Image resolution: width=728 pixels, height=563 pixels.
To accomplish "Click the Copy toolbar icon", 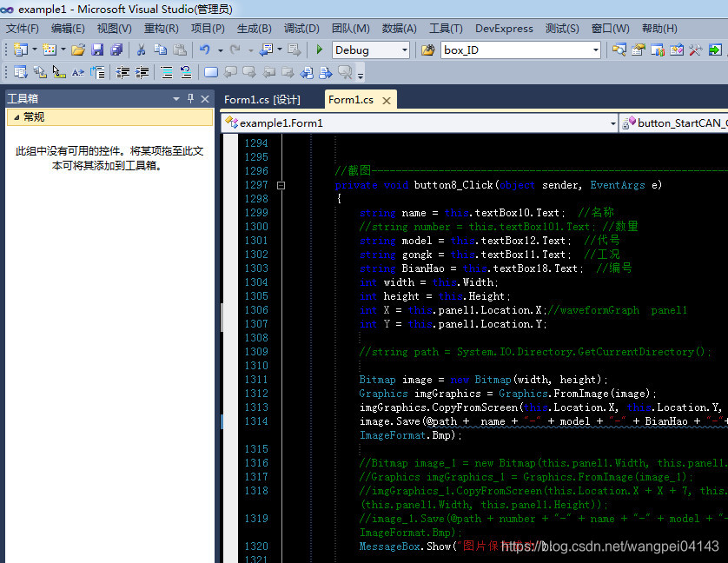I will click(x=160, y=50).
